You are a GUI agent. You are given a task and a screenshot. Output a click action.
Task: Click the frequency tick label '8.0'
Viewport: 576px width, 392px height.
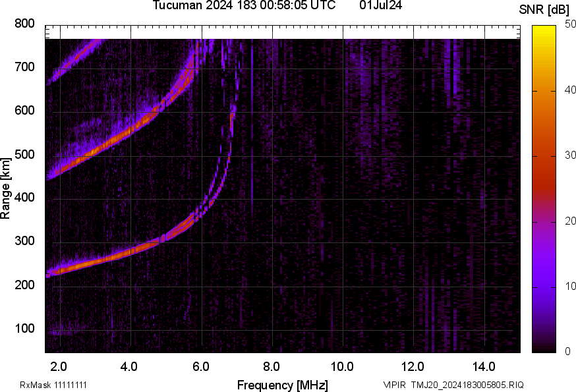(271, 367)
